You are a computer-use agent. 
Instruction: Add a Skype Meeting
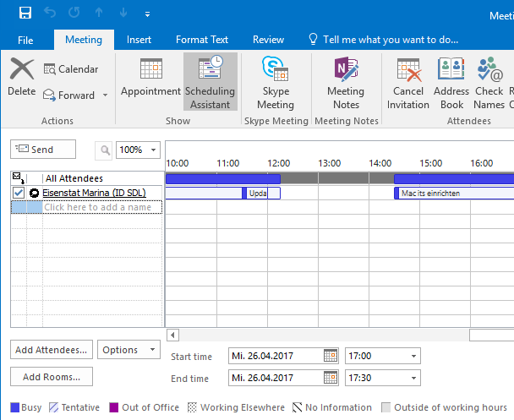coord(276,83)
